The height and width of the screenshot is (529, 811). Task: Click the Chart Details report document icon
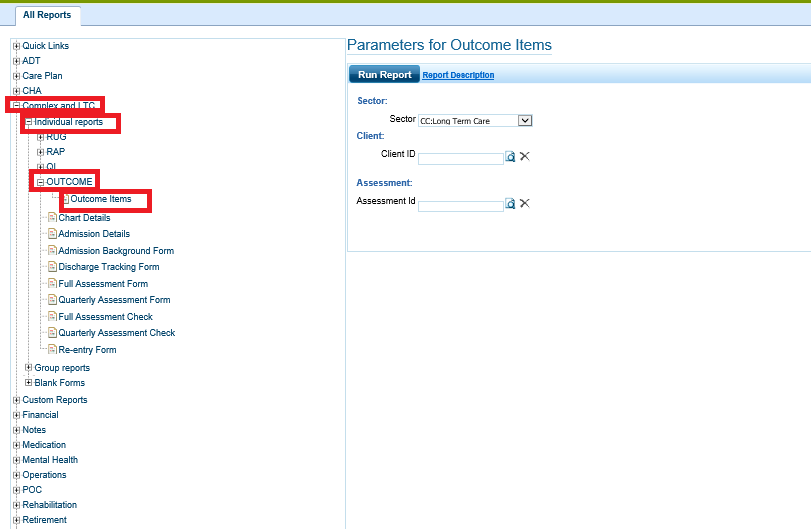[52, 218]
